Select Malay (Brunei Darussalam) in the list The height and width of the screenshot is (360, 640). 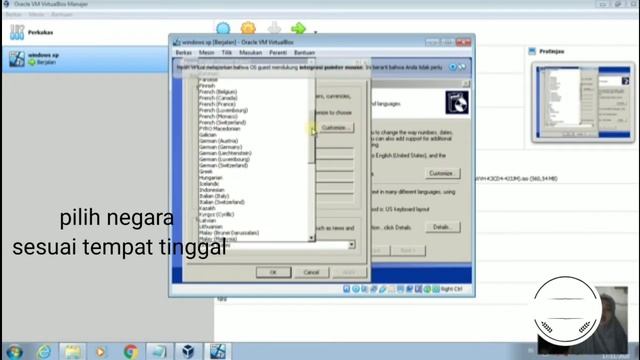[x=229, y=233]
